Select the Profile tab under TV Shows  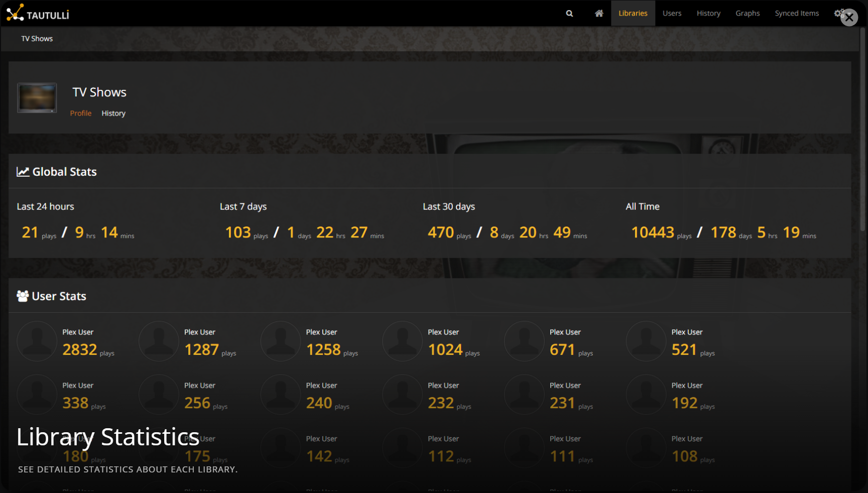pyautogui.click(x=81, y=113)
